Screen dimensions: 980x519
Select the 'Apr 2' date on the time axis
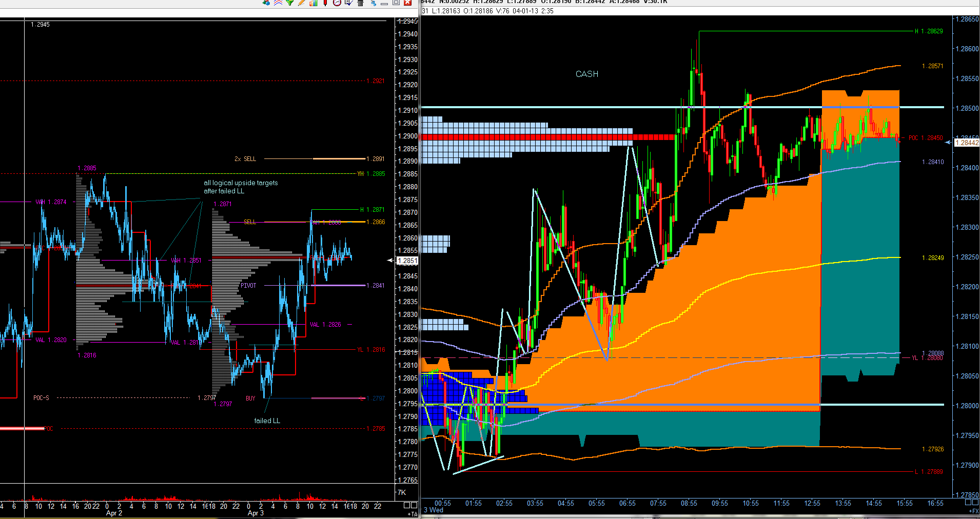point(114,513)
